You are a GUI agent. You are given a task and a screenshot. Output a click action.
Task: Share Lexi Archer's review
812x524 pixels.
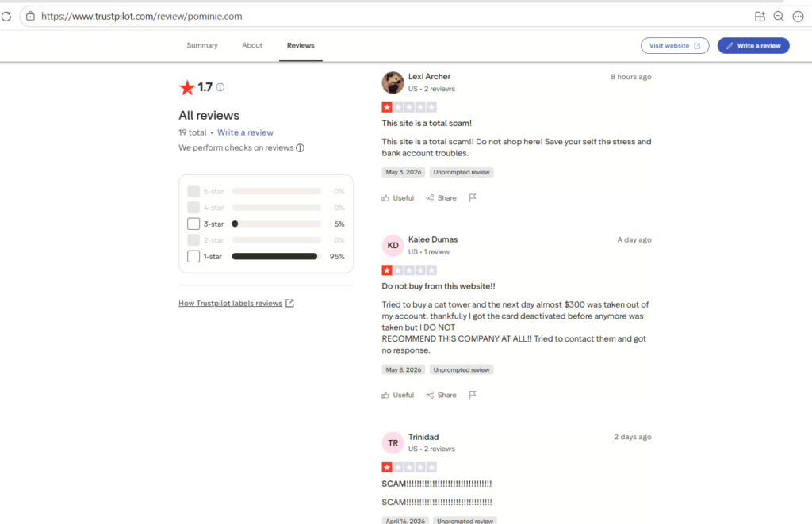click(x=441, y=198)
